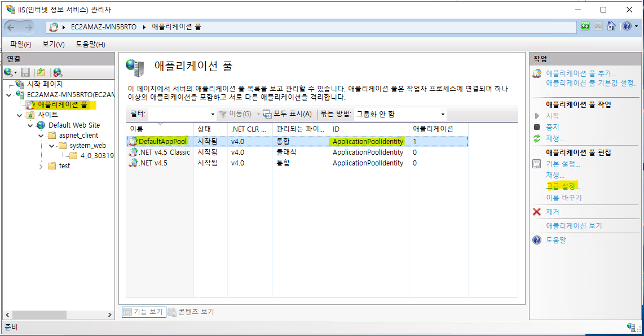The height and width of the screenshot is (336, 644).
Task: Open the 보기(V) menu
Action: [54, 44]
